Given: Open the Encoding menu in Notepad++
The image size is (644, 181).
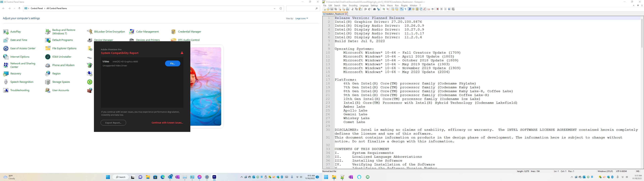Looking at the screenshot, I should [x=353, y=6].
